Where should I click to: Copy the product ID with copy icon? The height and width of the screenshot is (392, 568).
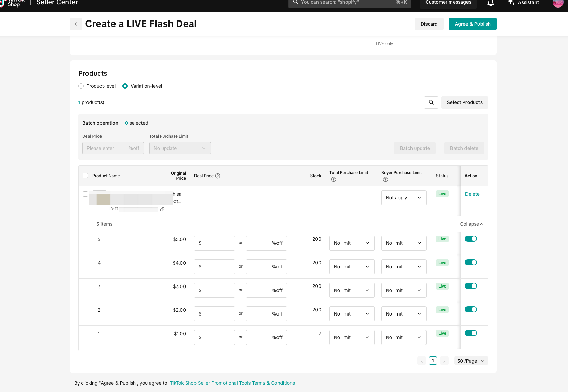(x=162, y=209)
